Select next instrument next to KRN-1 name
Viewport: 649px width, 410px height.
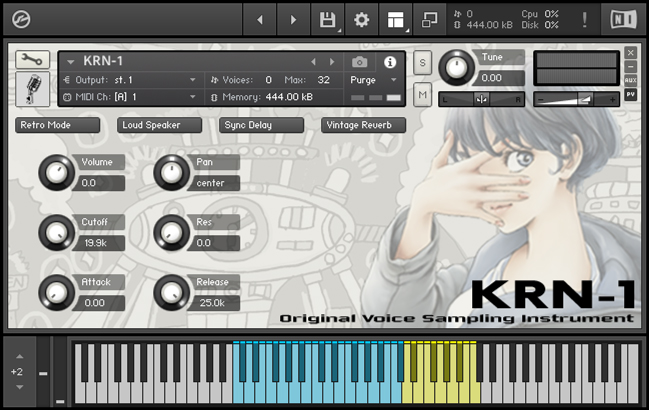pos(332,62)
